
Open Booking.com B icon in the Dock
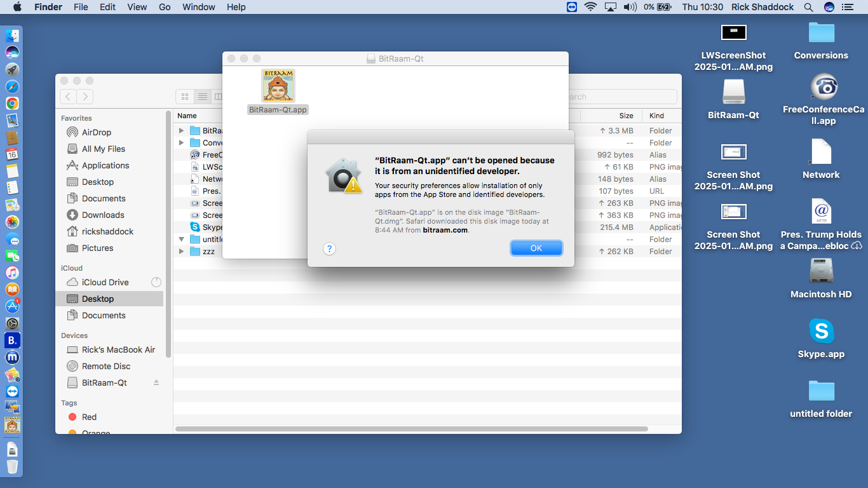click(x=12, y=341)
